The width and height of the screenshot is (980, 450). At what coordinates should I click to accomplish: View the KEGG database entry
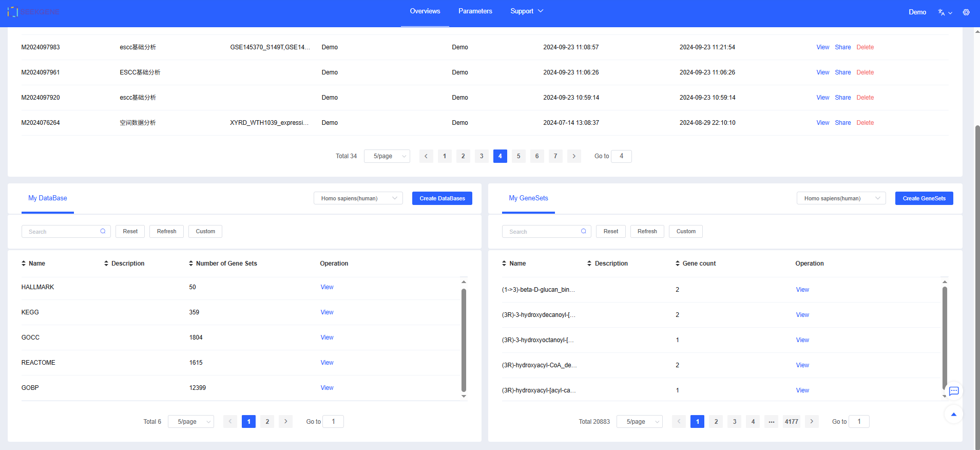coord(326,312)
